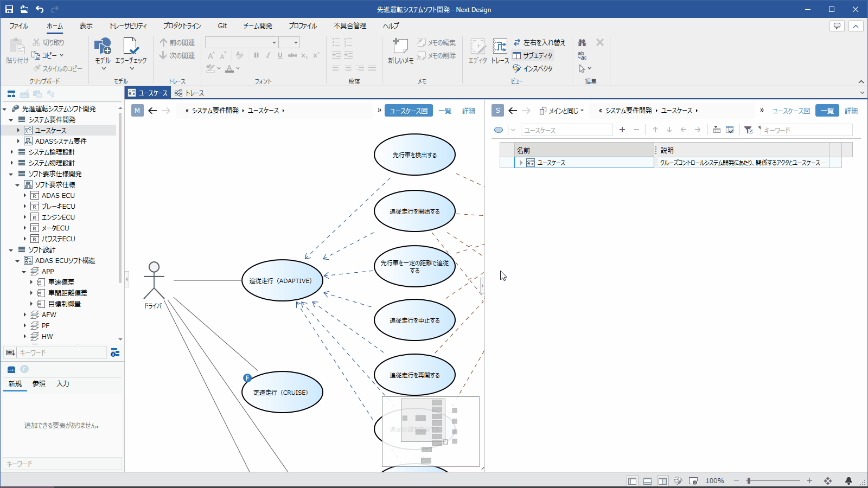The width and height of the screenshot is (868, 488).
Task: Click the plus add icon in sub editor toolbar
Action: point(622,130)
